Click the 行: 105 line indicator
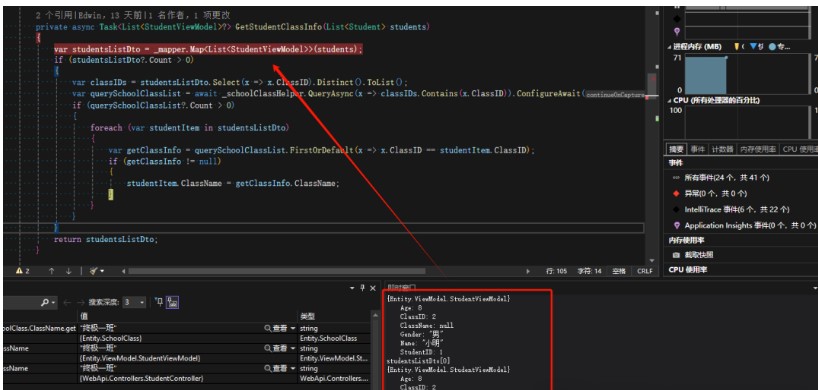This screenshot has height=390, width=818. pos(557,271)
